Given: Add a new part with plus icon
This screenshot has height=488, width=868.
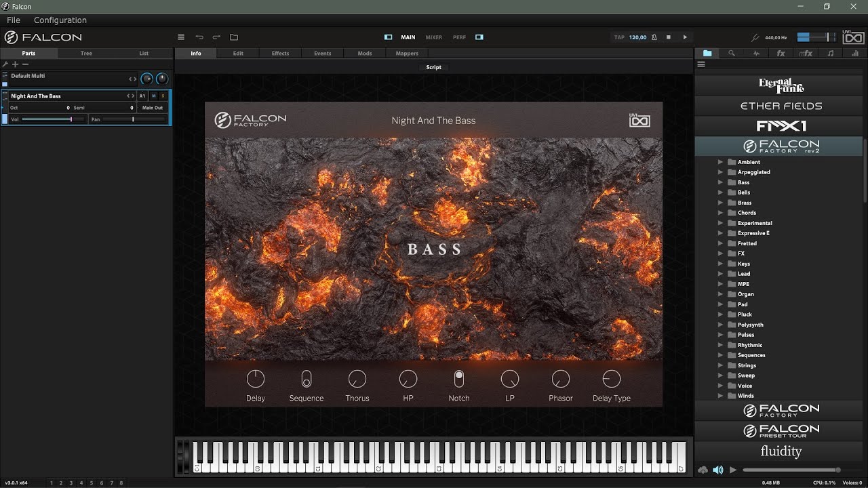Looking at the screenshot, I should pyautogui.click(x=15, y=64).
